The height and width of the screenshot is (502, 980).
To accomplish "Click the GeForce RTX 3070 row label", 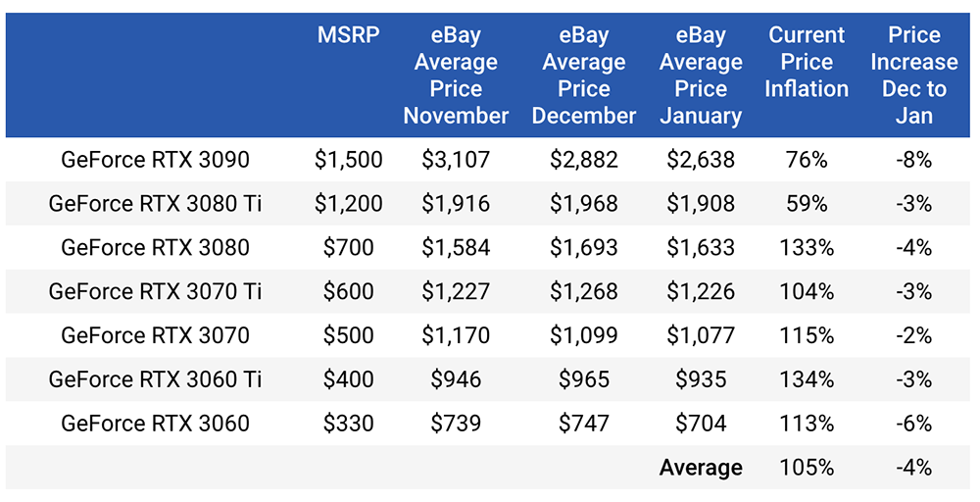I will [155, 335].
